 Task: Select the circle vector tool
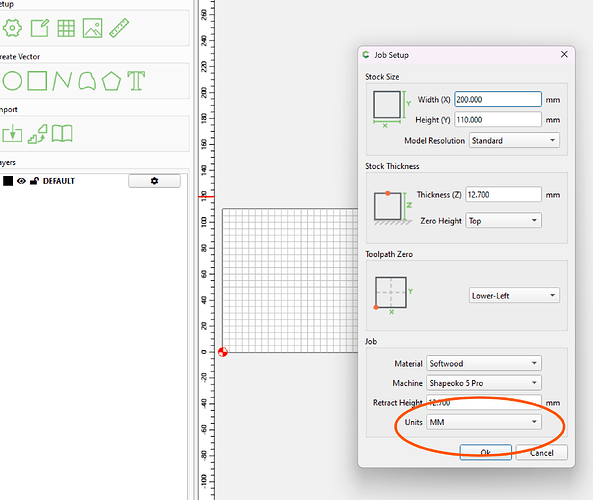(x=12, y=81)
